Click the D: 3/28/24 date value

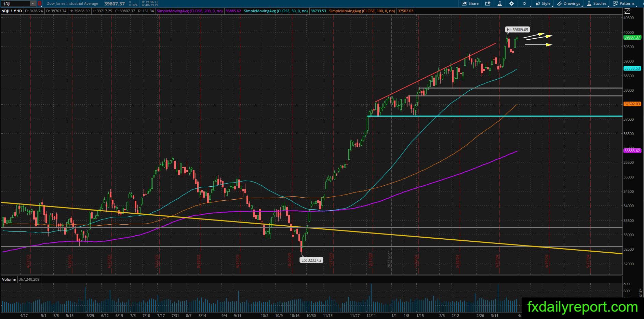[x=34, y=11]
